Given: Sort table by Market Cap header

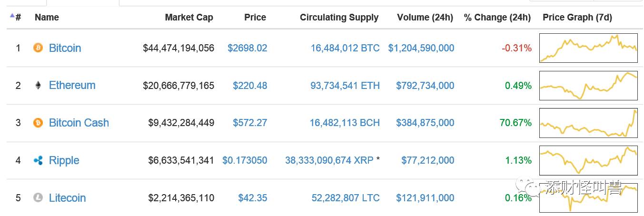Looking at the screenshot, I should (189, 18).
